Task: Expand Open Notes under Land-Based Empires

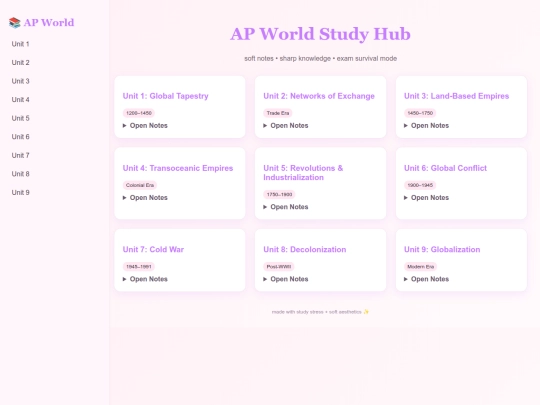Action: pos(426,126)
